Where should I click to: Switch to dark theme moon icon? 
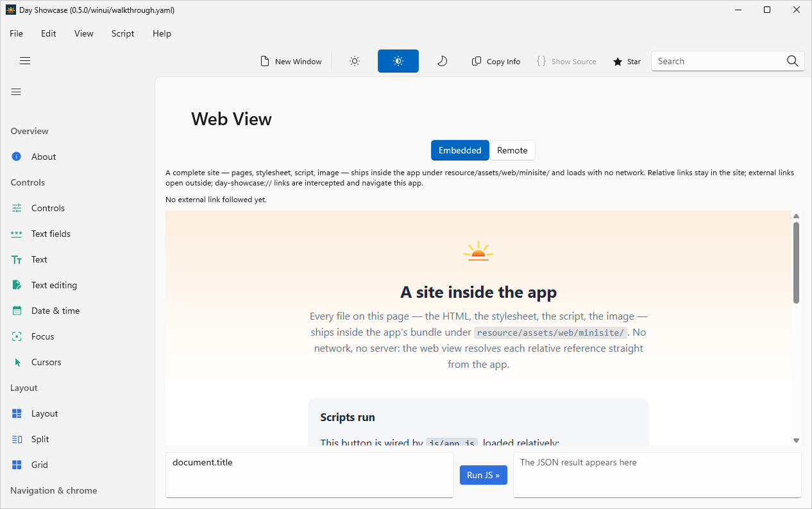442,61
